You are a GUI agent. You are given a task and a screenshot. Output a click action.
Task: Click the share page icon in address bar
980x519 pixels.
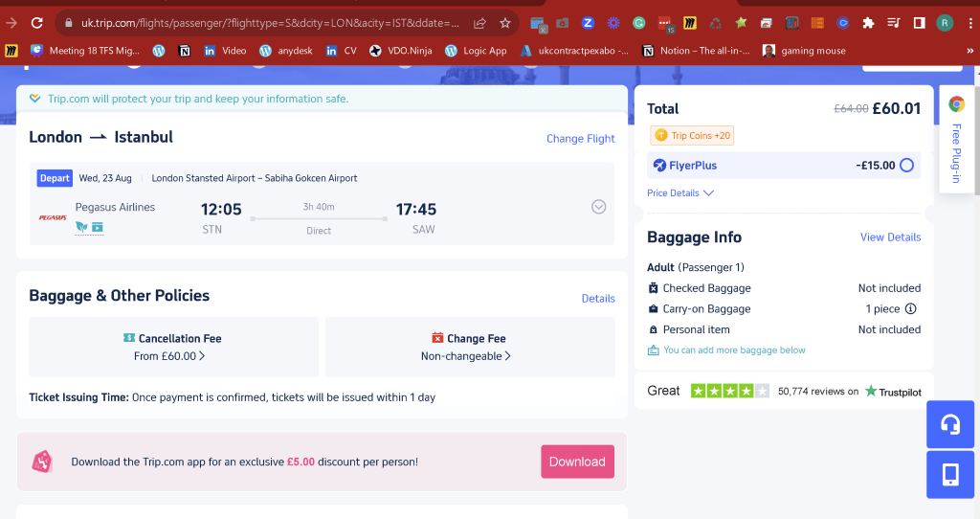pos(480,23)
